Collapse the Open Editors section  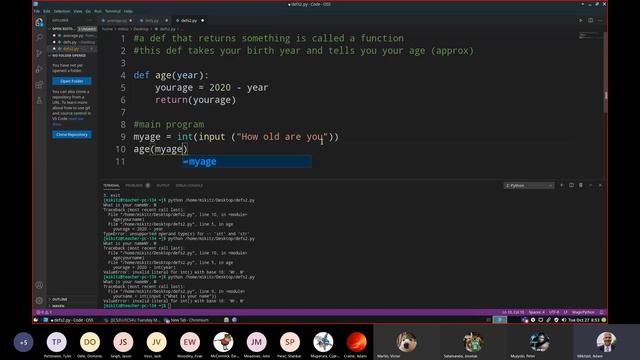click(x=63, y=29)
